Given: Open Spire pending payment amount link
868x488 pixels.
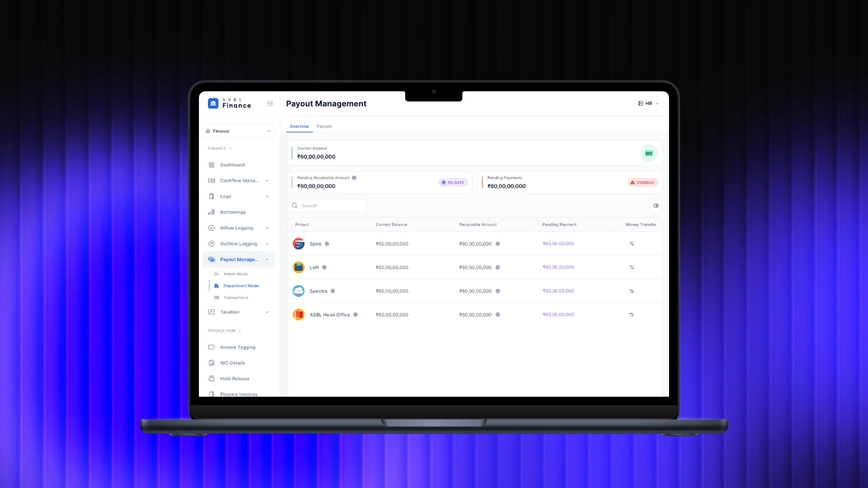Looking at the screenshot, I should [x=558, y=244].
